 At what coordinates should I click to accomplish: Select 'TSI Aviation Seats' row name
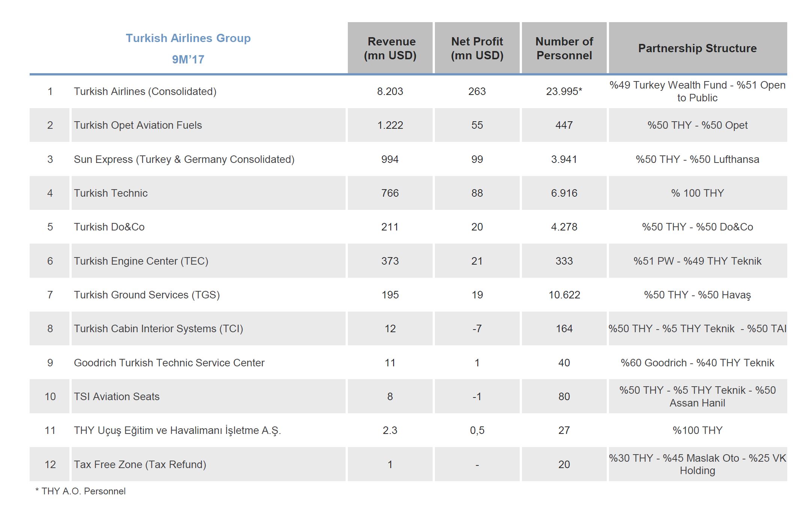(117, 397)
